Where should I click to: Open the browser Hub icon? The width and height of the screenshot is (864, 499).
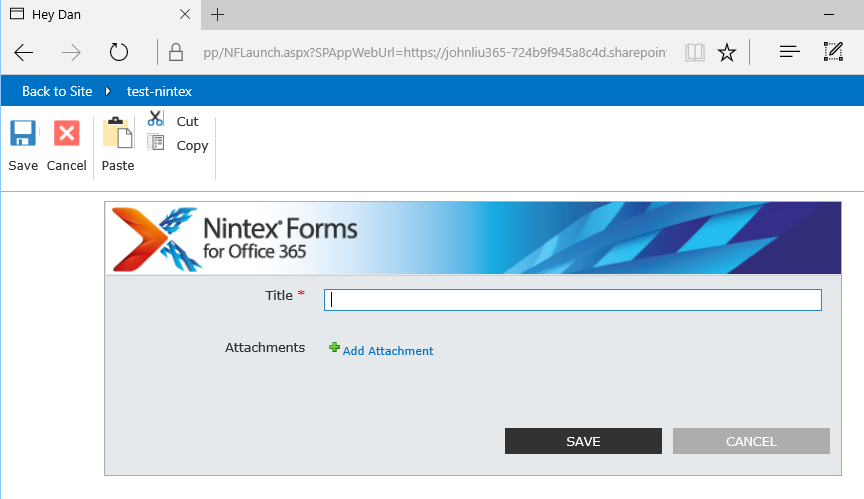[x=789, y=52]
